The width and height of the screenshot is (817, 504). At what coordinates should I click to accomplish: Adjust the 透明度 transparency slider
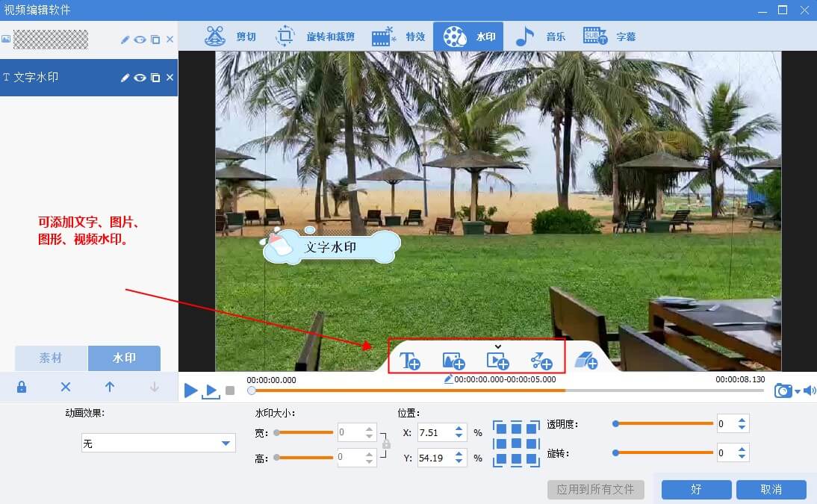pyautogui.click(x=663, y=424)
